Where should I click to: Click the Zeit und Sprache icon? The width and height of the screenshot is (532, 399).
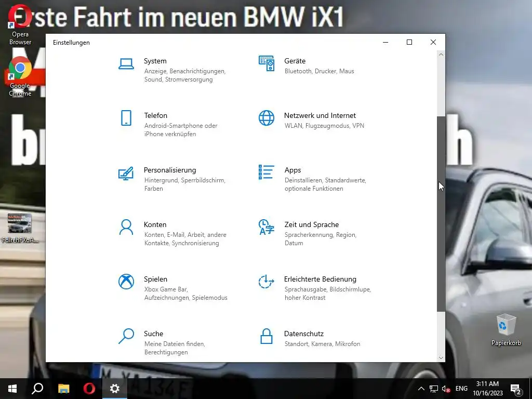[x=267, y=227]
